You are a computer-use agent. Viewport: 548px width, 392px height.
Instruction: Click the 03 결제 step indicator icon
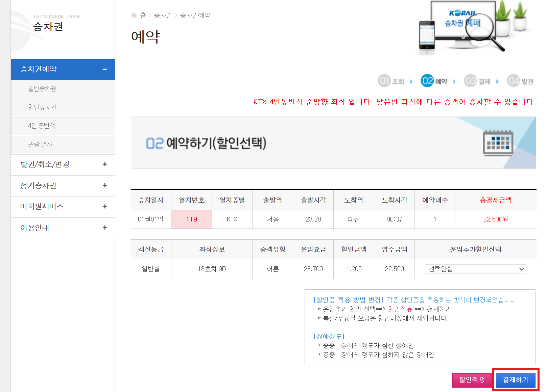click(471, 81)
